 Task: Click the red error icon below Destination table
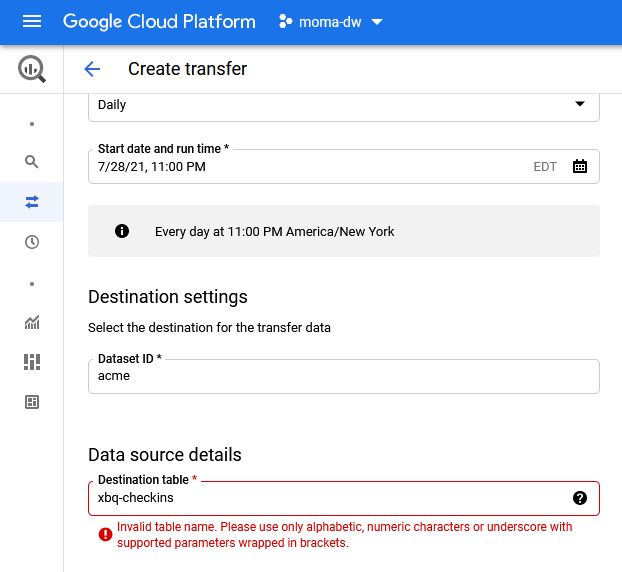click(x=105, y=535)
